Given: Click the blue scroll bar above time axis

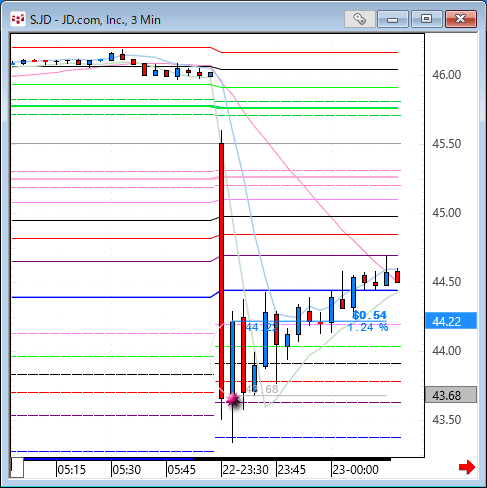Looking at the screenshot, I should 108,459.
